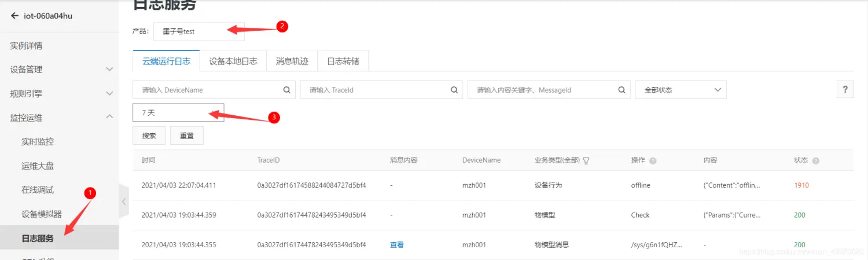Image resolution: width=868 pixels, height=260 pixels.
Task: Click status 200 in Check row
Action: pyautogui.click(x=800, y=215)
